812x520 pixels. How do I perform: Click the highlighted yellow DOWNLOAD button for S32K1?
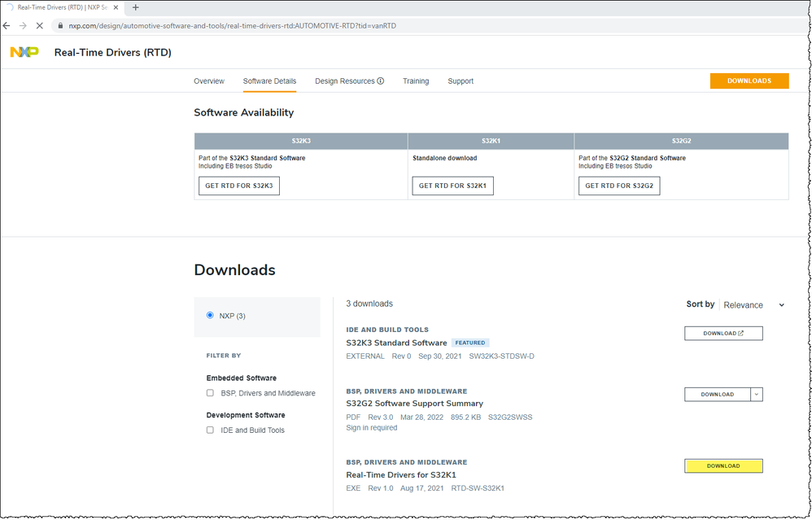[723, 465]
